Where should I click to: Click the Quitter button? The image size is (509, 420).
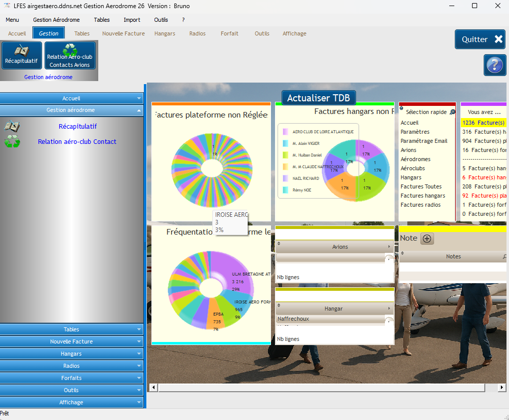[480, 39]
